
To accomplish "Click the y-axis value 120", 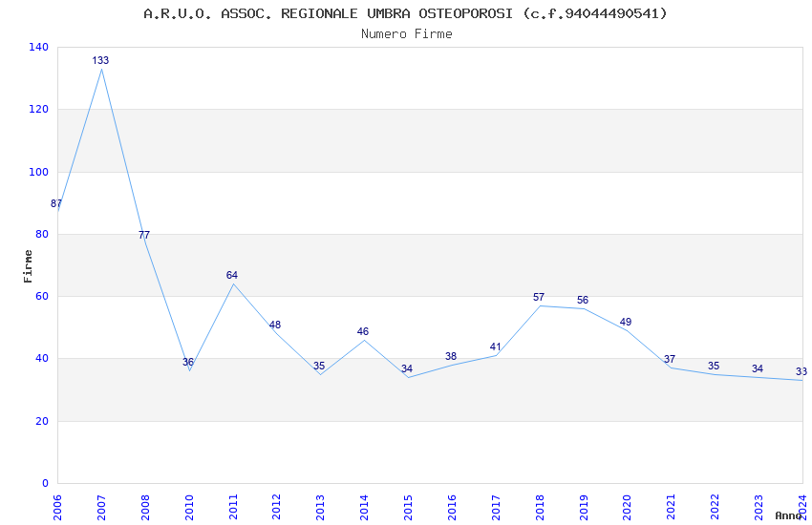I will [39, 109].
